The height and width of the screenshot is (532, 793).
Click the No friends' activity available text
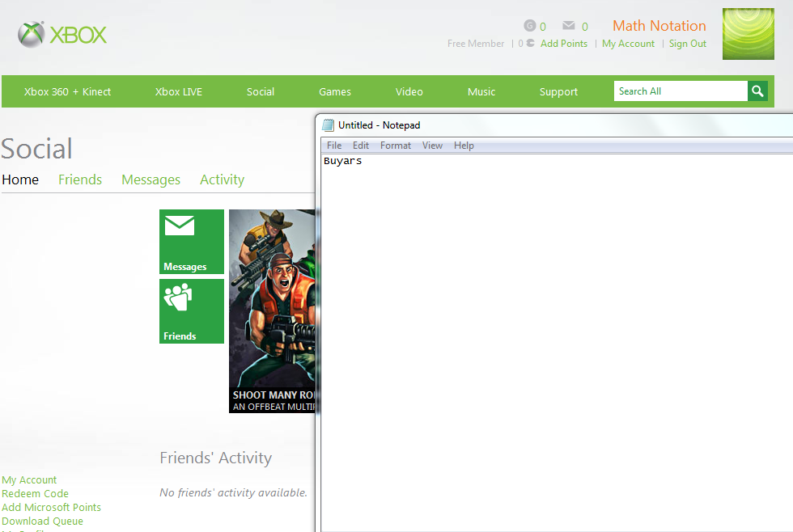pyautogui.click(x=233, y=492)
